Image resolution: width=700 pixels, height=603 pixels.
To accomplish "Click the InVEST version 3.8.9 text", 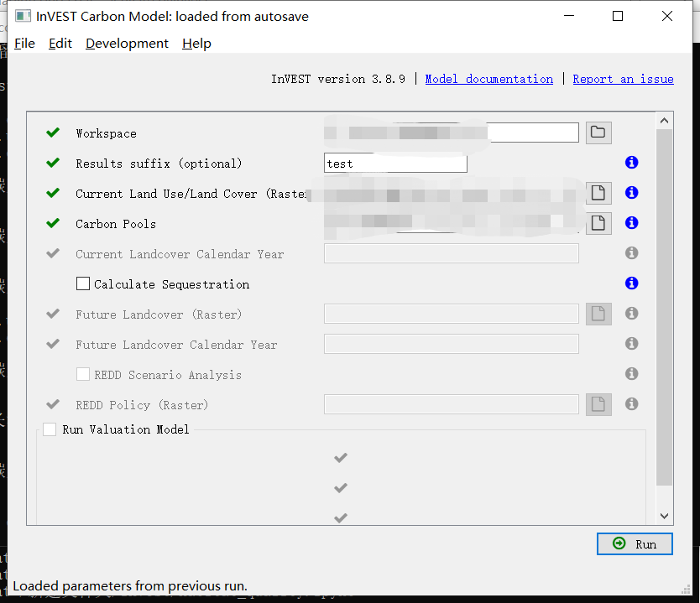I will (338, 79).
